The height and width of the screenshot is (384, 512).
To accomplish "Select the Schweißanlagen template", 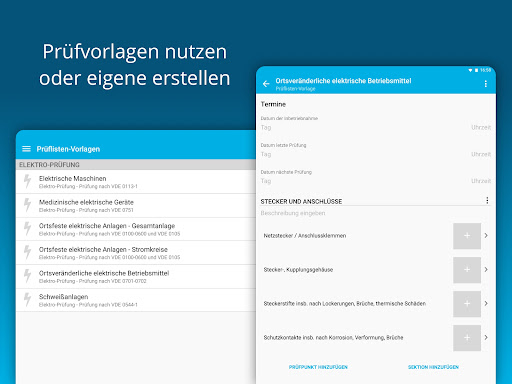I will pyautogui.click(x=136, y=300).
